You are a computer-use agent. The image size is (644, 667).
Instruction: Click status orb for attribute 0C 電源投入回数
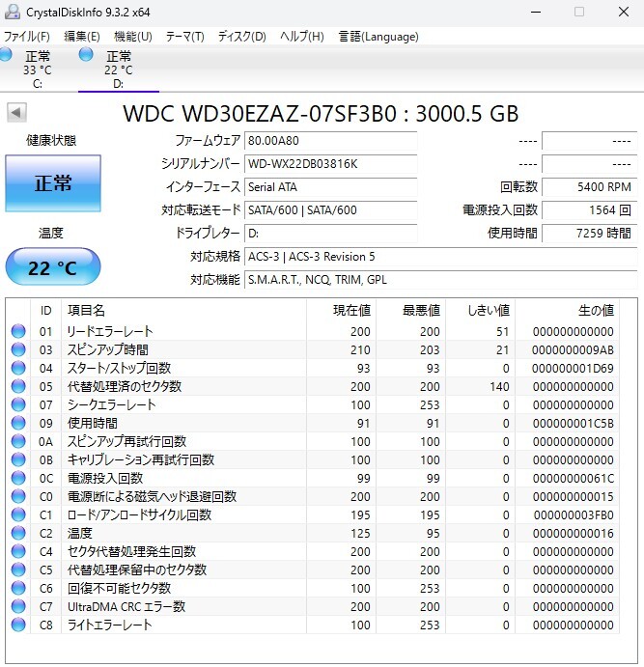18,478
